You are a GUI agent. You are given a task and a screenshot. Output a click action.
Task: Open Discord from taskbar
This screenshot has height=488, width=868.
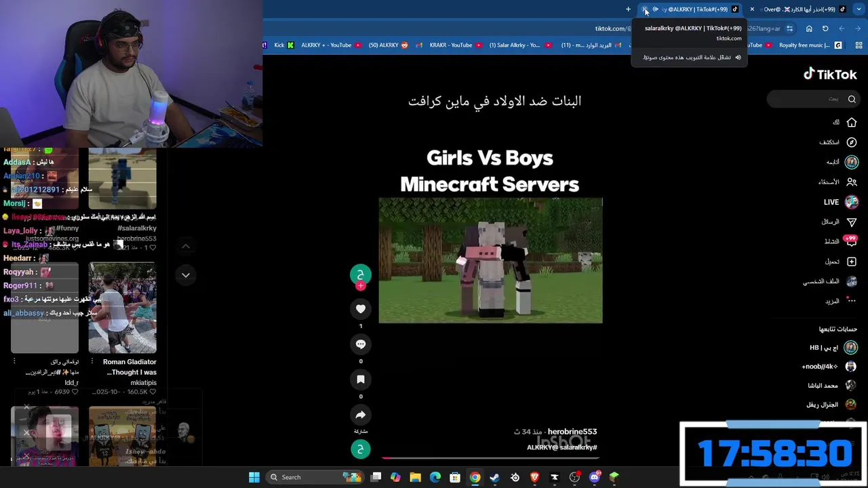click(x=595, y=477)
